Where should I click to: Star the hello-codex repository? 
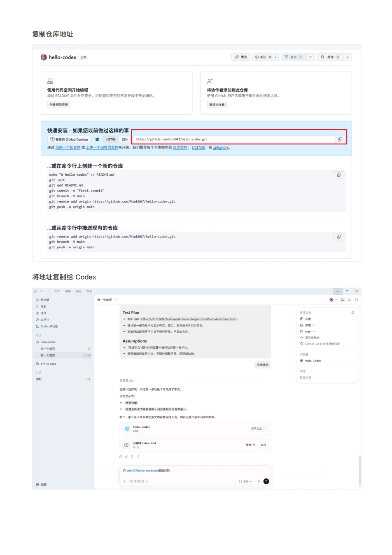pyautogui.click(x=330, y=57)
